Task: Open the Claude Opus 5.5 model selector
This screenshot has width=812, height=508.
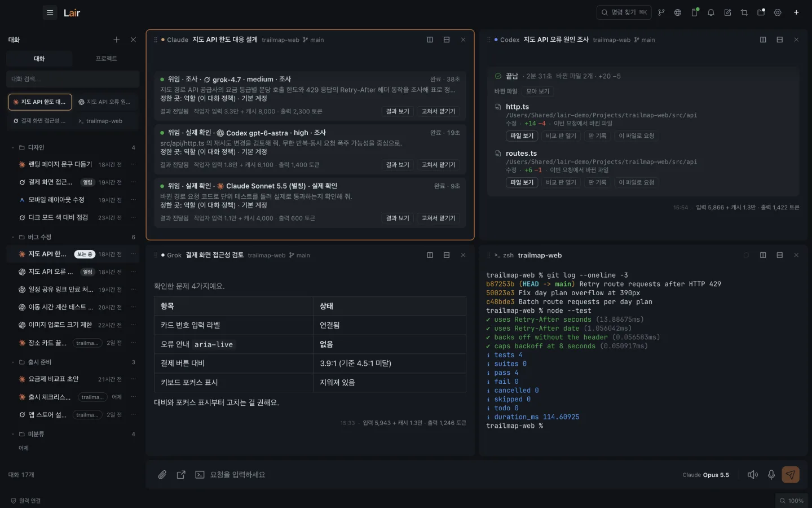Action: pos(705,475)
